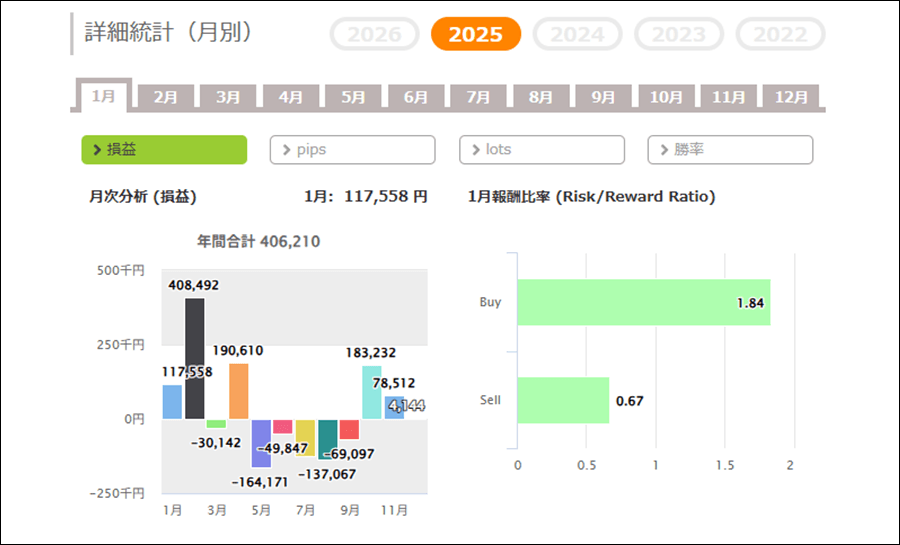900x545 pixels.
Task: Click the 250千円 axis label
Action: pyautogui.click(x=121, y=345)
